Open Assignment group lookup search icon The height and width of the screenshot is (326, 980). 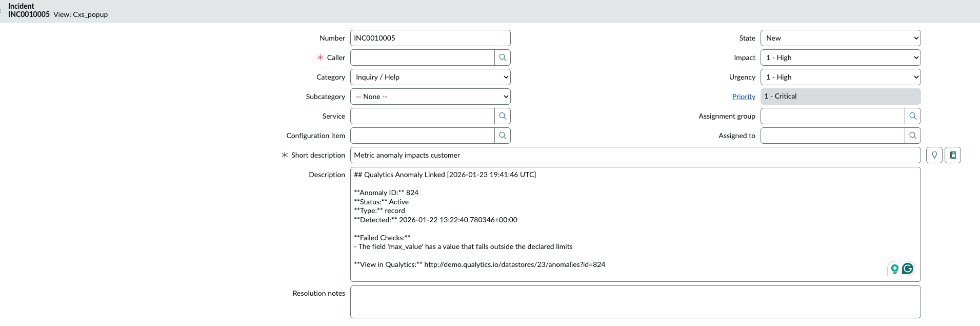pyautogui.click(x=913, y=116)
